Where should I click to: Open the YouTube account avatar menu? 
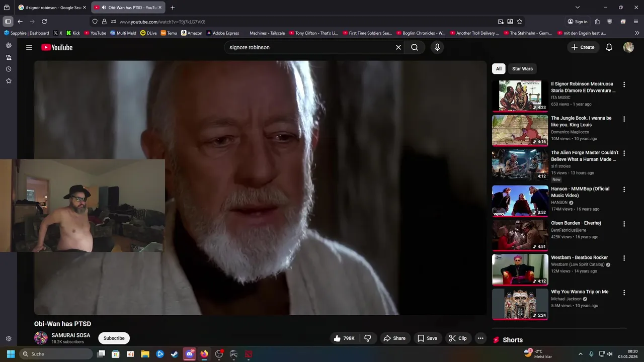(x=628, y=47)
